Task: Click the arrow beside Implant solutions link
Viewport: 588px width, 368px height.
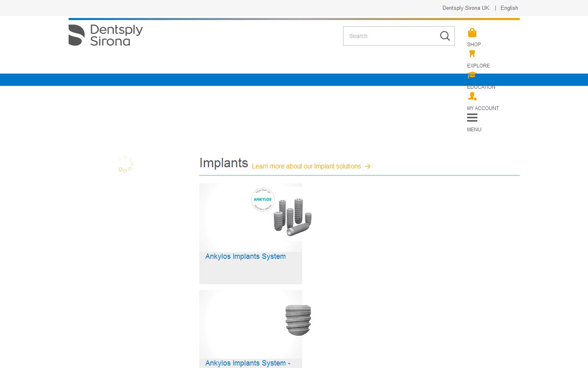Action: (367, 166)
